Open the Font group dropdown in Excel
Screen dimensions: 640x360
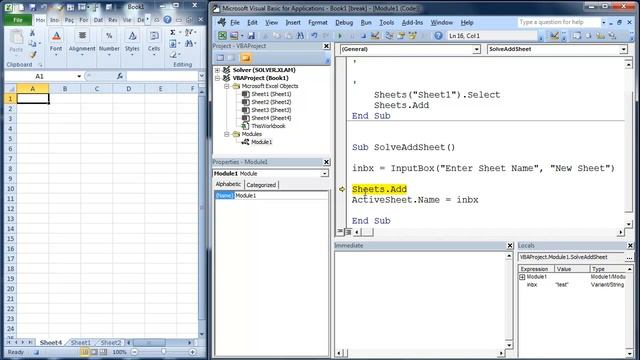coord(56,43)
